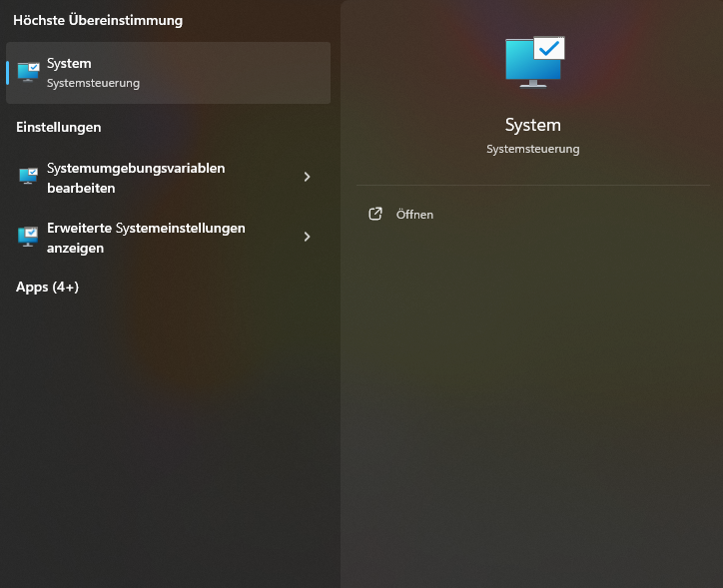Click the Höchste Übereinstimmung heading
The height and width of the screenshot is (588, 723).
click(98, 20)
